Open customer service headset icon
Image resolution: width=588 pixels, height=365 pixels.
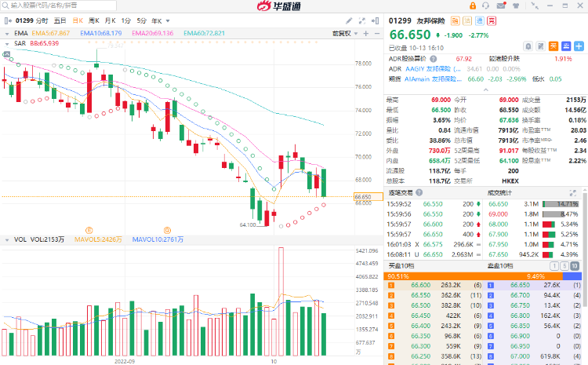(485, 5)
